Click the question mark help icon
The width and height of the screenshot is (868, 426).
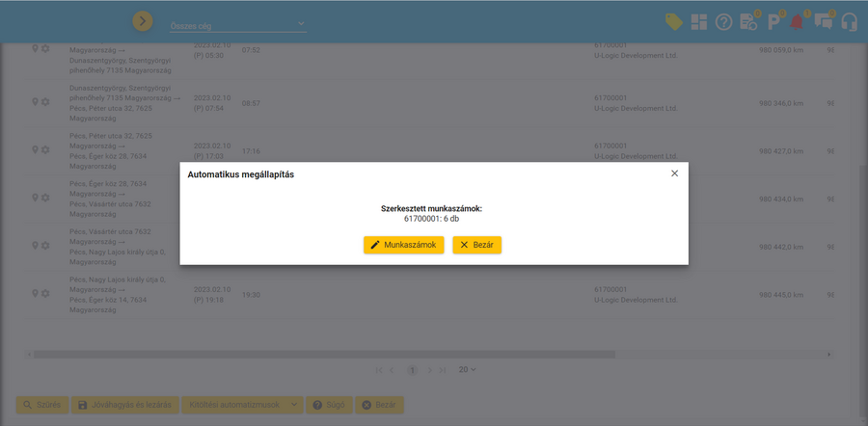[x=723, y=21]
